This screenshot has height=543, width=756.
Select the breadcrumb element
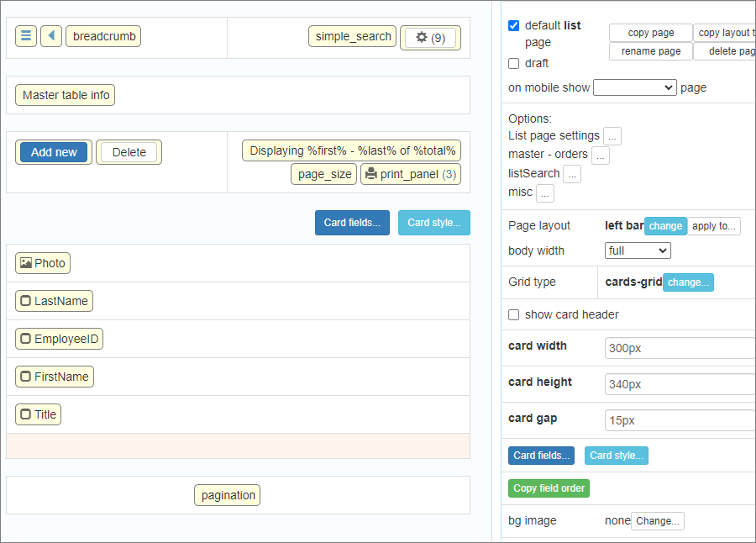(103, 36)
